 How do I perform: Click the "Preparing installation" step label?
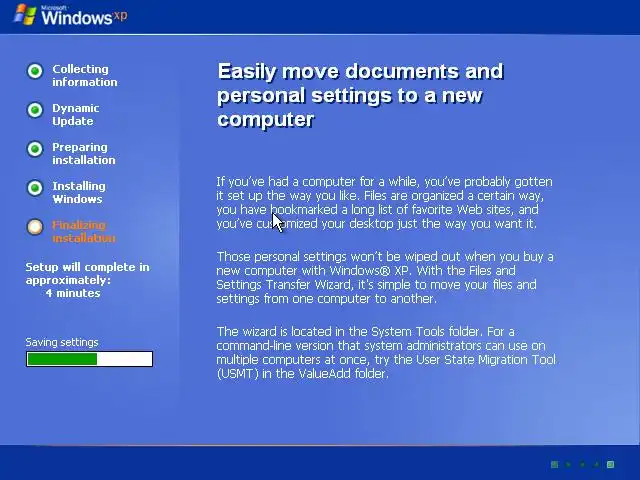84,153
